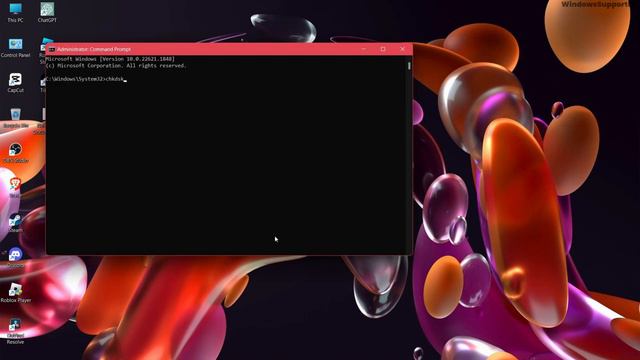640x360 pixels.
Task: Launch Roblox Player from the desktop
Action: coord(16,293)
